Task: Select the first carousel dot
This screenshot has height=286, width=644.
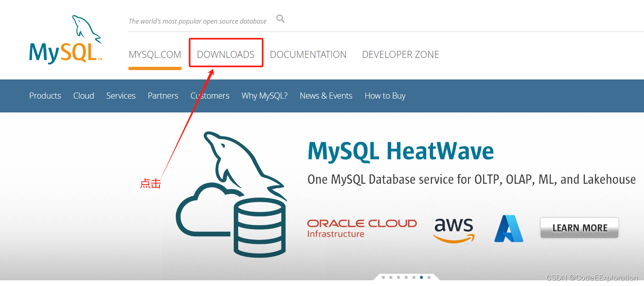Action: pyautogui.click(x=383, y=277)
